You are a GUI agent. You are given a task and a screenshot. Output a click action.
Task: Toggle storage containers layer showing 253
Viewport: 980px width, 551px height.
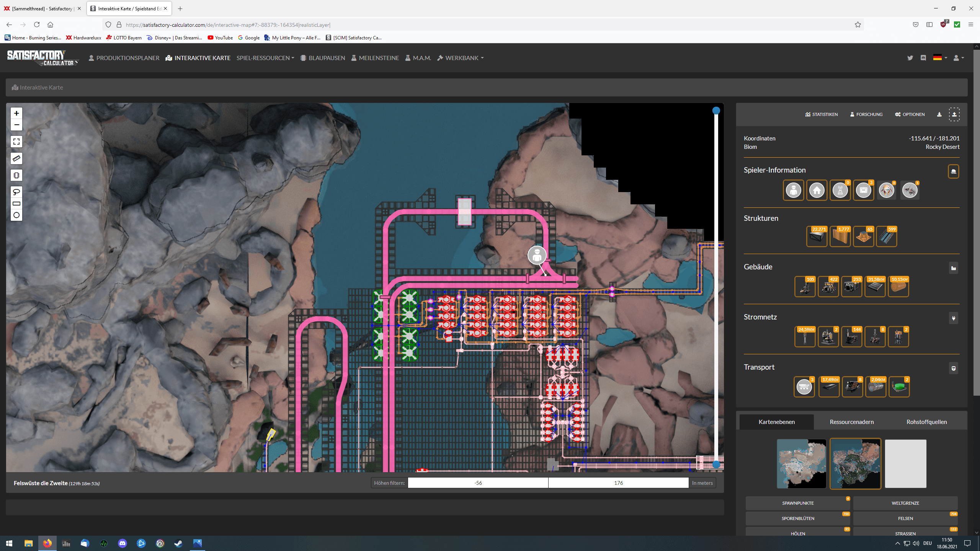pyautogui.click(x=851, y=287)
